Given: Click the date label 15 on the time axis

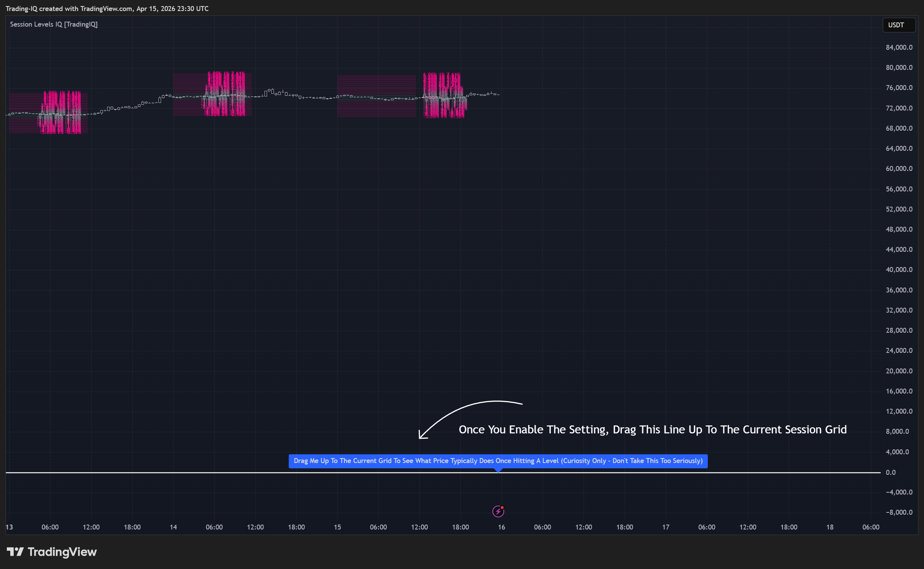Looking at the screenshot, I should 337,527.
